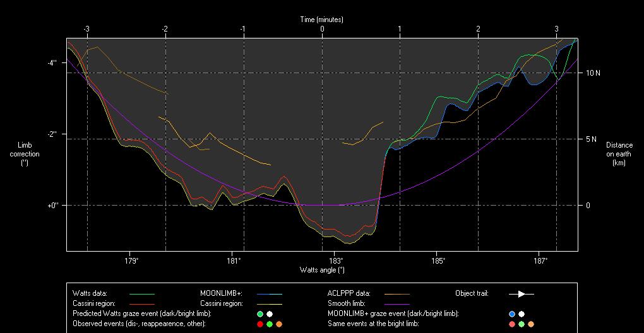Viewport: 644px width, 333px height.
Task: Click the green Predicted Watts dark limb dot
Action: tap(259, 313)
